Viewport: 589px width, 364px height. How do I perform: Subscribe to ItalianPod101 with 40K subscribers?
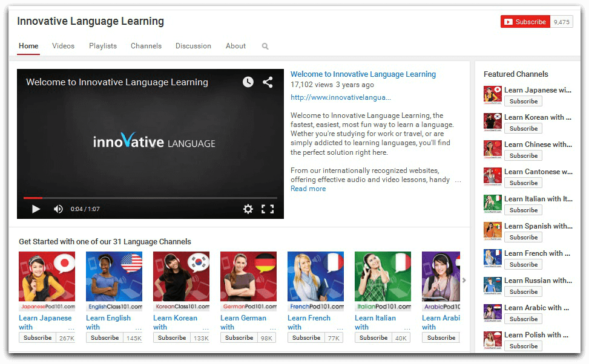[373, 338]
